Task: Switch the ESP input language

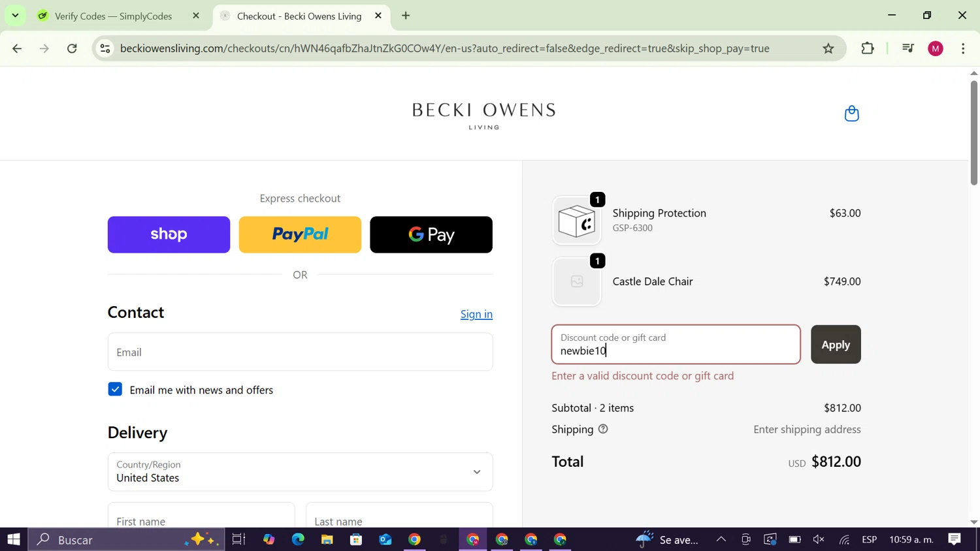Action: (870, 539)
